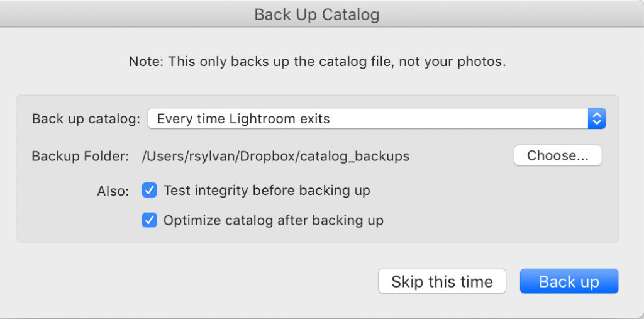Click the blue checkmark beside Test integrity
644x319 pixels.
[149, 190]
